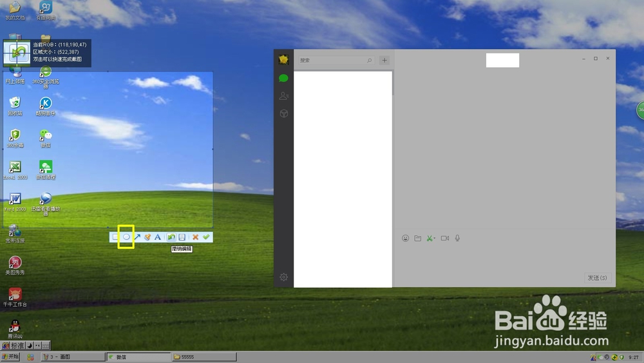Screen dimensions: 644x363
Task: Open the 美图秀秀 desktop shortcut
Action: [15, 266]
